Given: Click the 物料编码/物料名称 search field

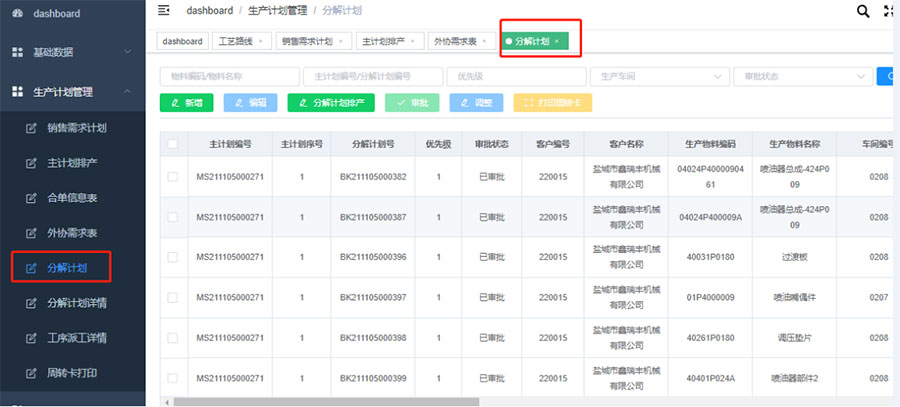Looking at the screenshot, I should [x=229, y=76].
